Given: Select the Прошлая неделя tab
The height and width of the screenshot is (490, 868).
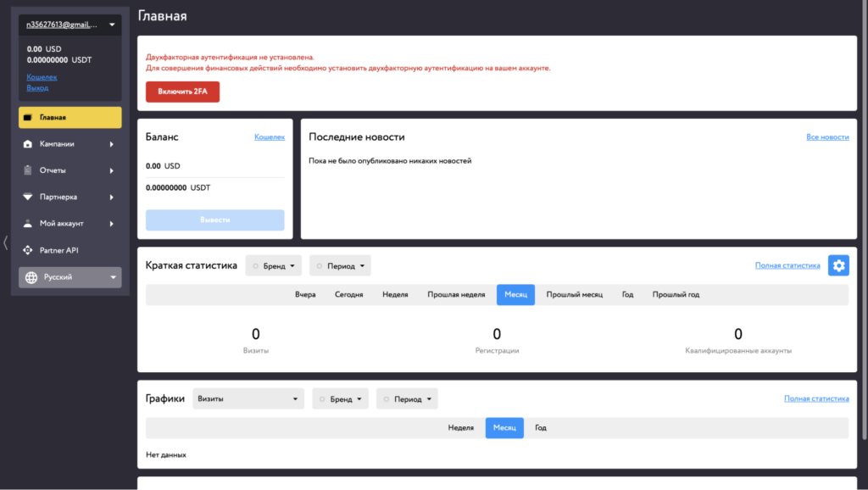Looking at the screenshot, I should click(x=456, y=294).
